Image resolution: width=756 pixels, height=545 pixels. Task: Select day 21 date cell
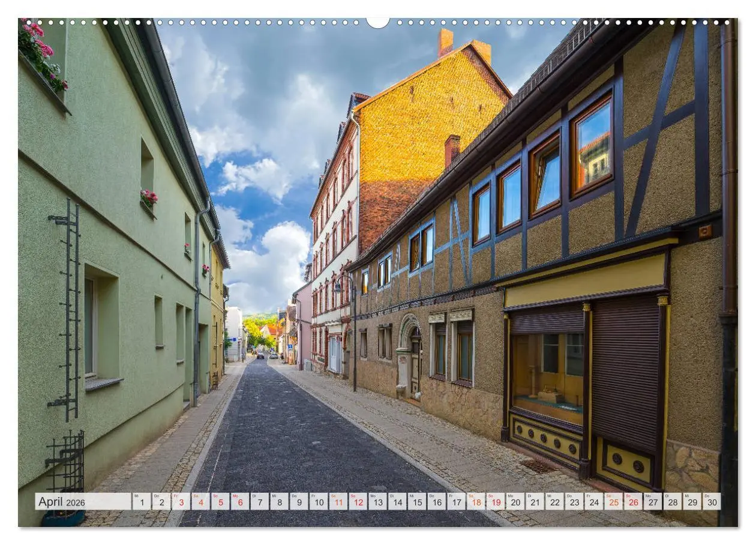click(x=535, y=502)
